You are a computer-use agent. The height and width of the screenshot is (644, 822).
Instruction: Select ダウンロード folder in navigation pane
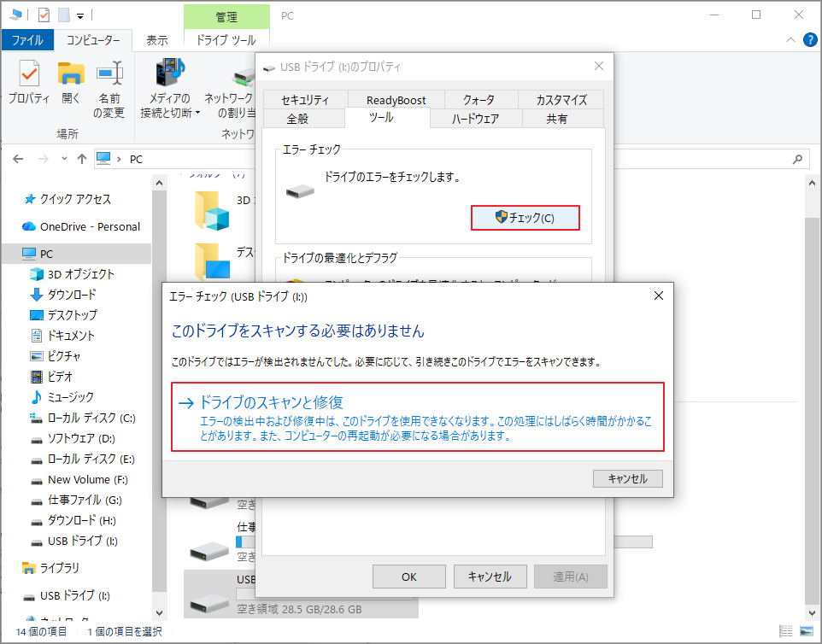point(63,295)
